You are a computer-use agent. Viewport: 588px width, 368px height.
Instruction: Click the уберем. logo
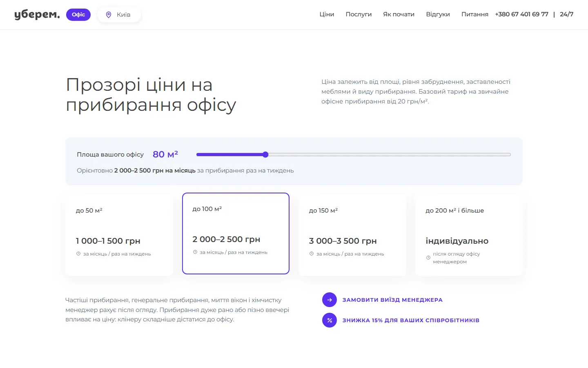(x=37, y=14)
